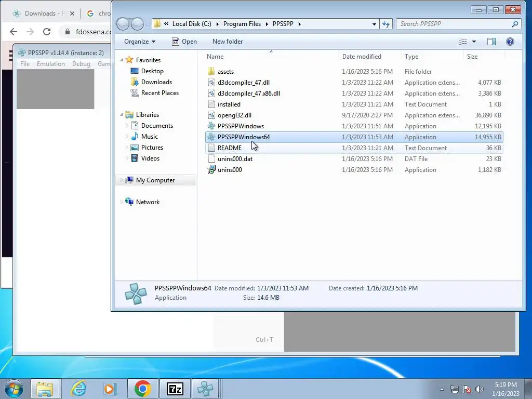Select the PPSSPPWindows64 application icon
The width and height of the screenshot is (532, 399).
[x=211, y=137]
